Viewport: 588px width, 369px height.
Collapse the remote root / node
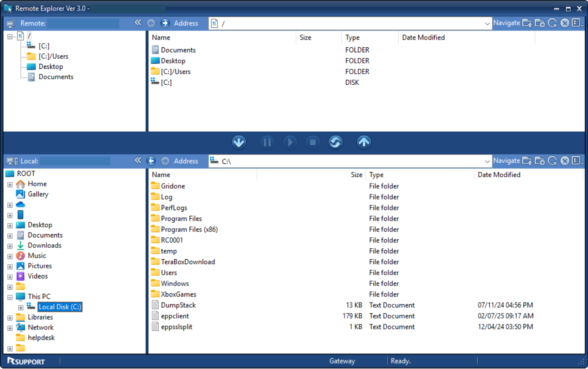10,36
